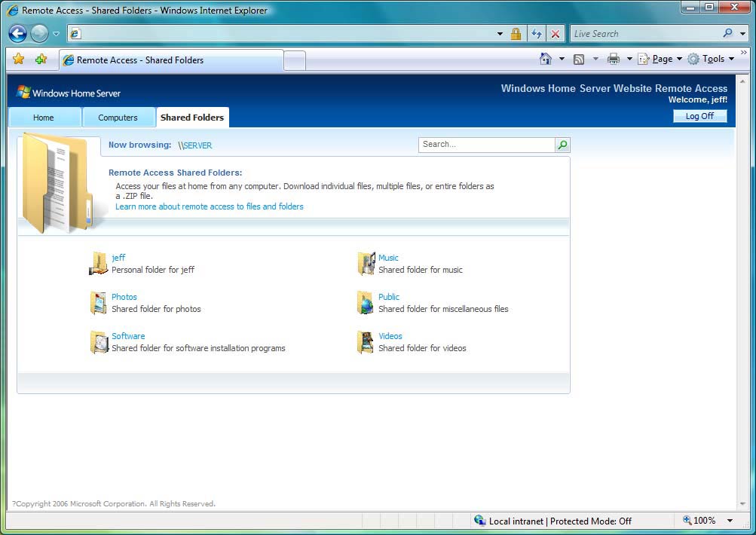This screenshot has height=535, width=756.
Task: Click the Stop loading red X icon
Action: pos(556,34)
